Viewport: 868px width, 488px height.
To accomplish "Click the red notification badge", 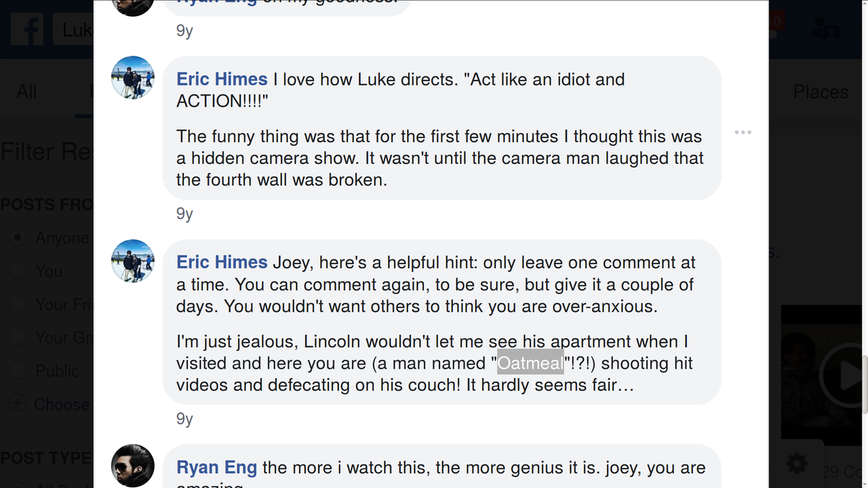I will (776, 22).
